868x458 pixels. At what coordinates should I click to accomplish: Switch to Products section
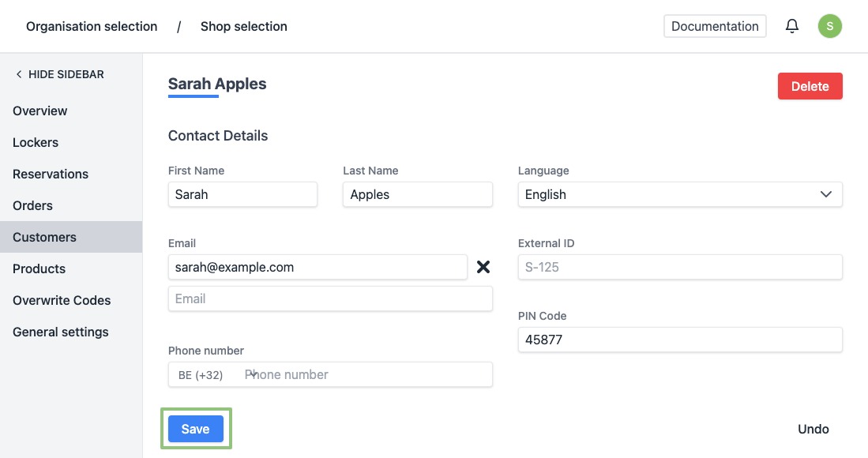(x=39, y=268)
